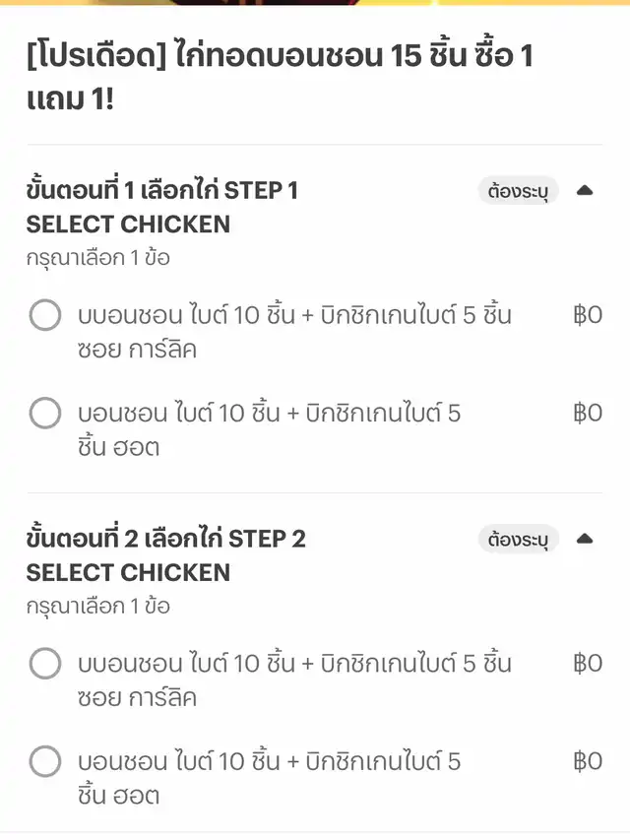Tap ฿0 price of Step 1 Soy Garlic
This screenshot has width=630, height=840.
coord(587,316)
